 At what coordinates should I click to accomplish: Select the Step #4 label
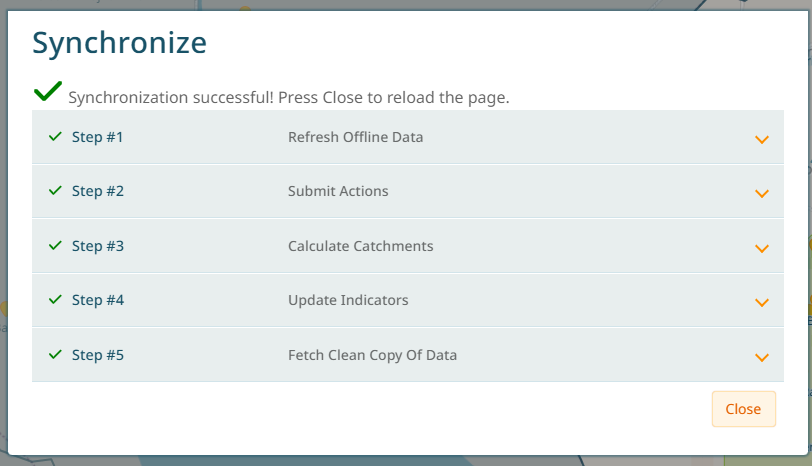click(x=98, y=300)
